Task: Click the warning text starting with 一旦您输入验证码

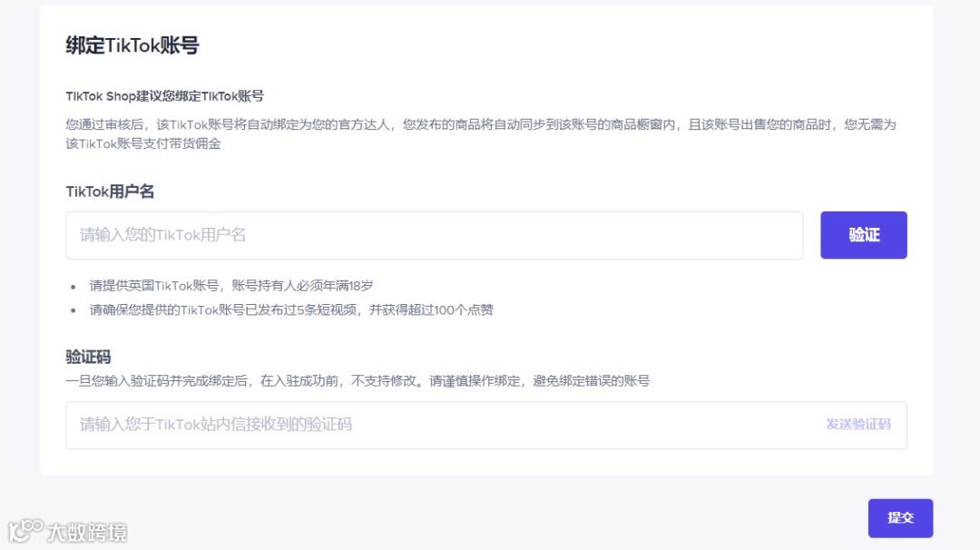Action: coord(358,380)
